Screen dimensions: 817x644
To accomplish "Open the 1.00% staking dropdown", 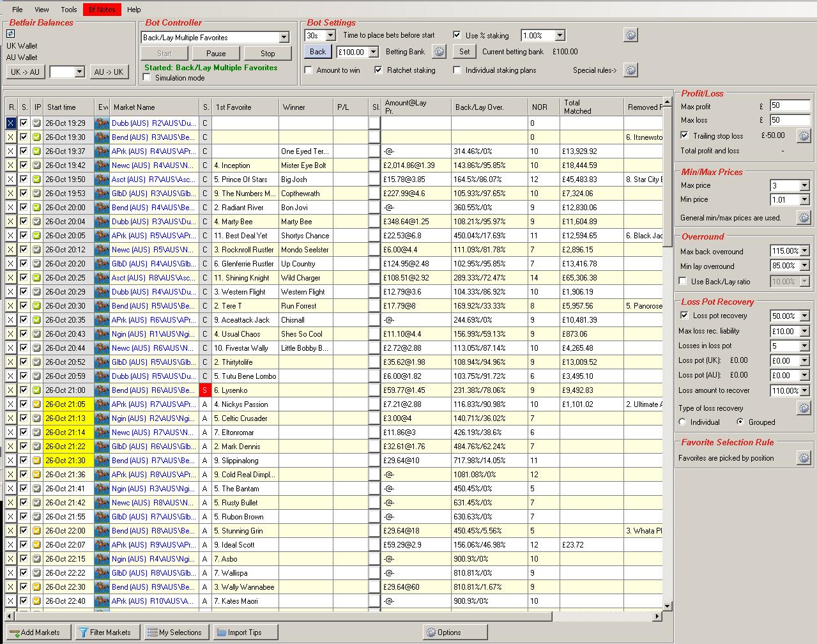I will [x=560, y=36].
